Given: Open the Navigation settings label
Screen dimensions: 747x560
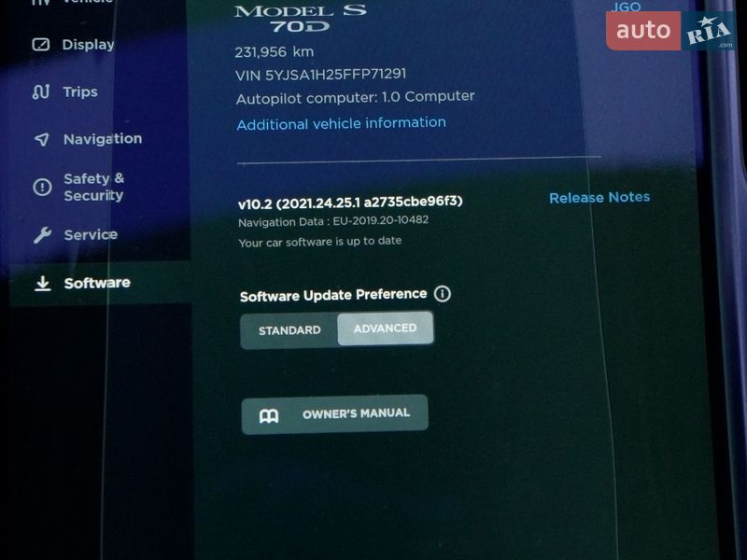Looking at the screenshot, I should coord(103,139).
